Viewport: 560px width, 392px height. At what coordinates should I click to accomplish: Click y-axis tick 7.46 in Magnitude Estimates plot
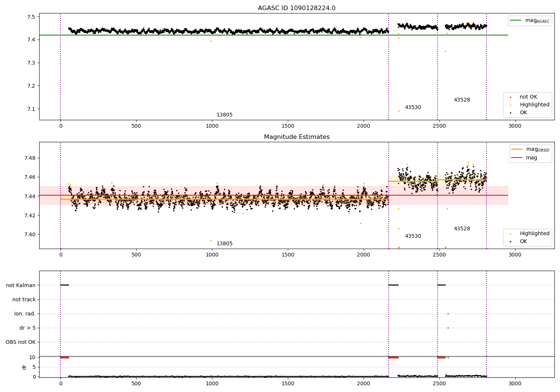tap(29, 177)
